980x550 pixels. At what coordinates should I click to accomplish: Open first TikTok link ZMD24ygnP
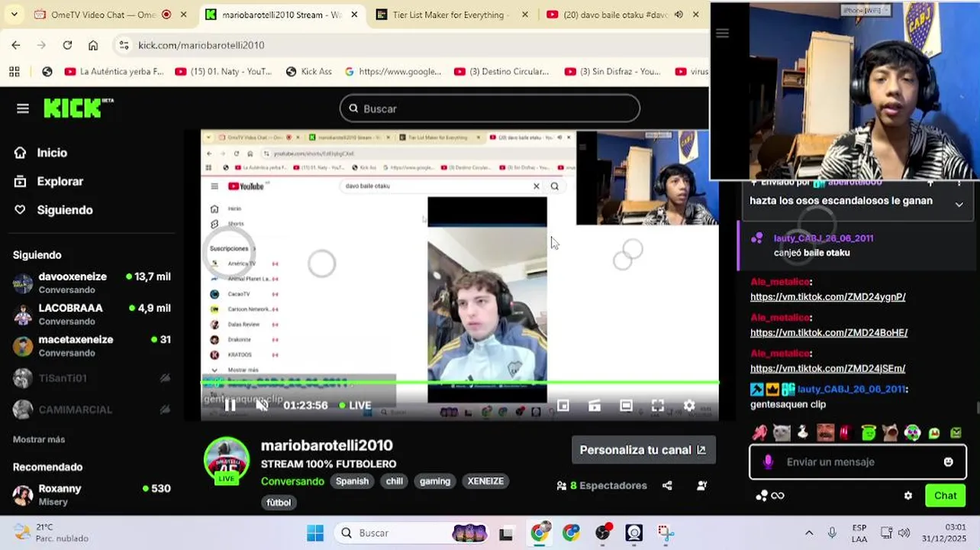click(828, 297)
